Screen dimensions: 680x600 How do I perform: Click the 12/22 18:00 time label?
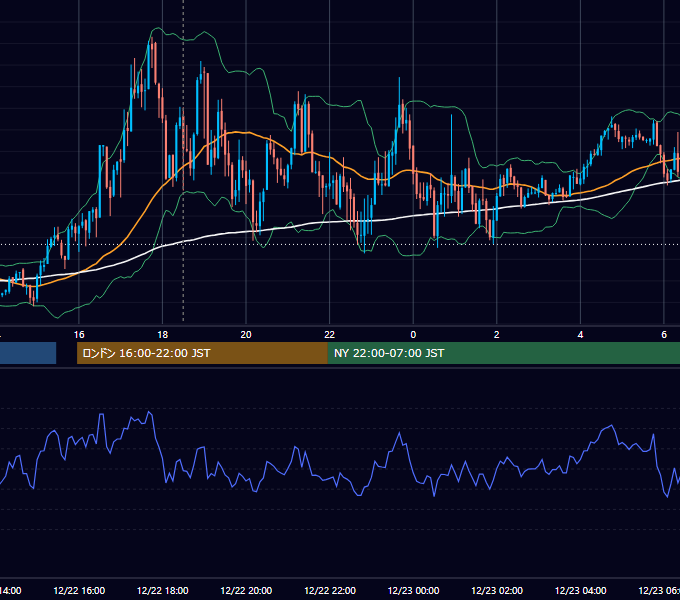[x=163, y=590]
